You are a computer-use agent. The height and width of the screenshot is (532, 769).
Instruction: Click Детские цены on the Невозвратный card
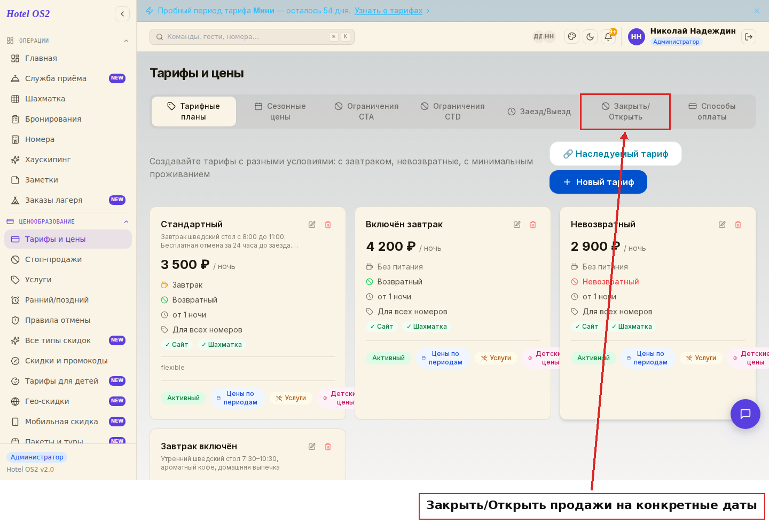(x=748, y=358)
